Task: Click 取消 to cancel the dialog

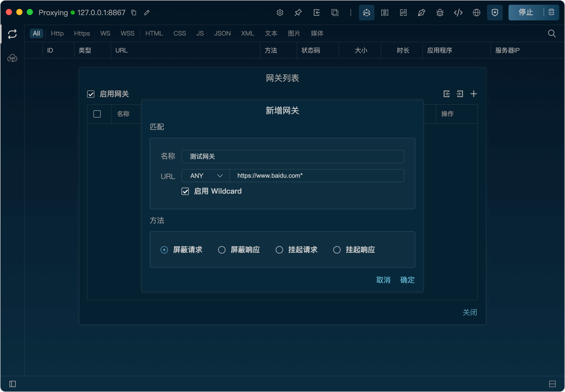Action: click(x=383, y=280)
